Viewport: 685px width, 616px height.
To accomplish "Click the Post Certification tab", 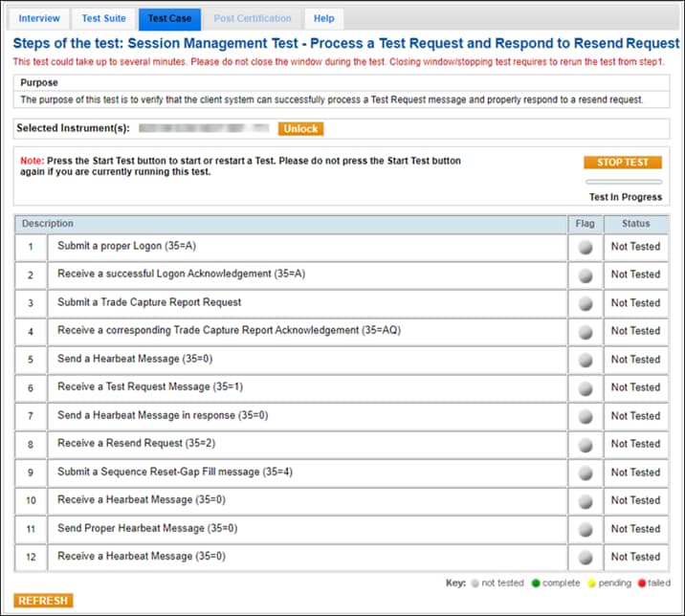I will tap(253, 18).
